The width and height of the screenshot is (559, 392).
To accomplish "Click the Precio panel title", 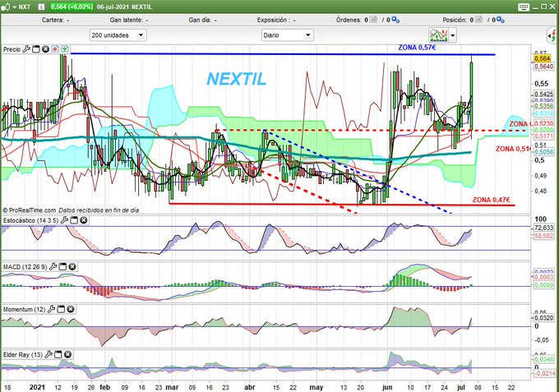I will coord(12,49).
